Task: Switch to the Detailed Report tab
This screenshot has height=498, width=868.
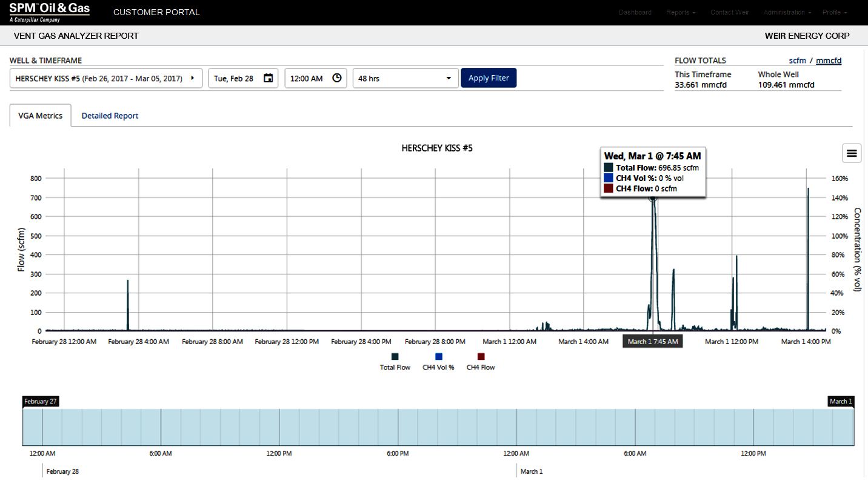Action: tap(110, 115)
